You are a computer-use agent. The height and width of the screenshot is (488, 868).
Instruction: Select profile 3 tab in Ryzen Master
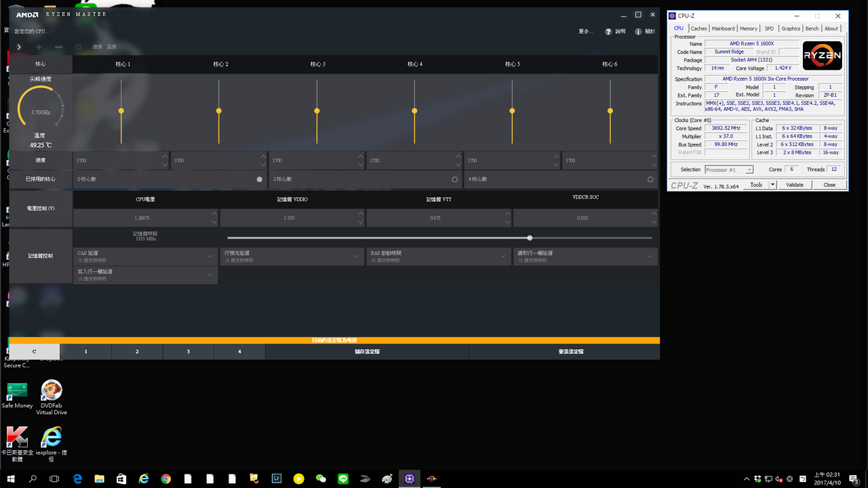pos(189,352)
